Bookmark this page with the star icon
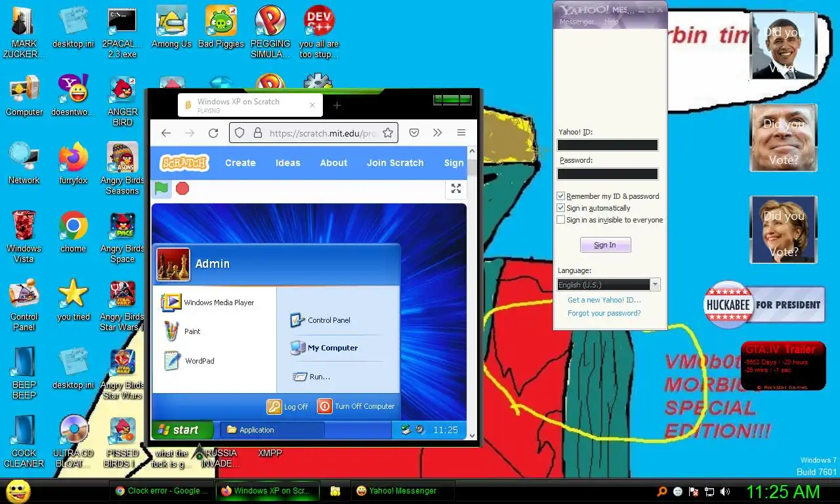Image resolution: width=840 pixels, height=504 pixels. [x=388, y=133]
